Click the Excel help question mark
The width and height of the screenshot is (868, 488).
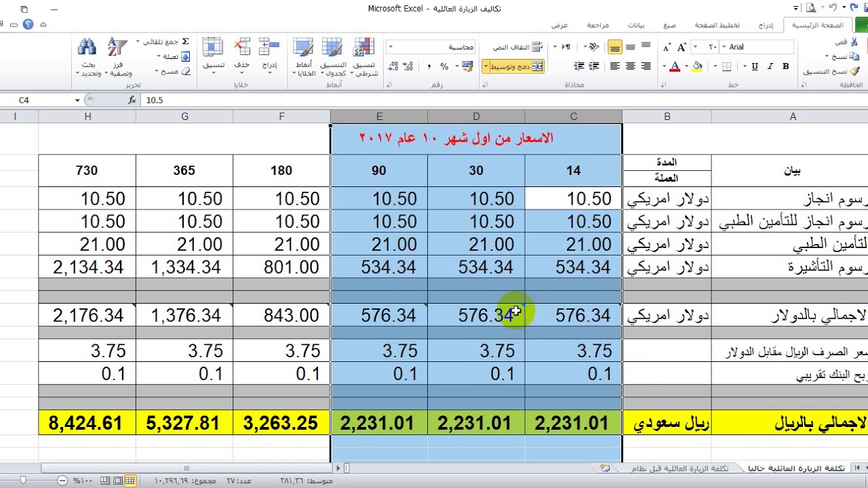click(28, 24)
